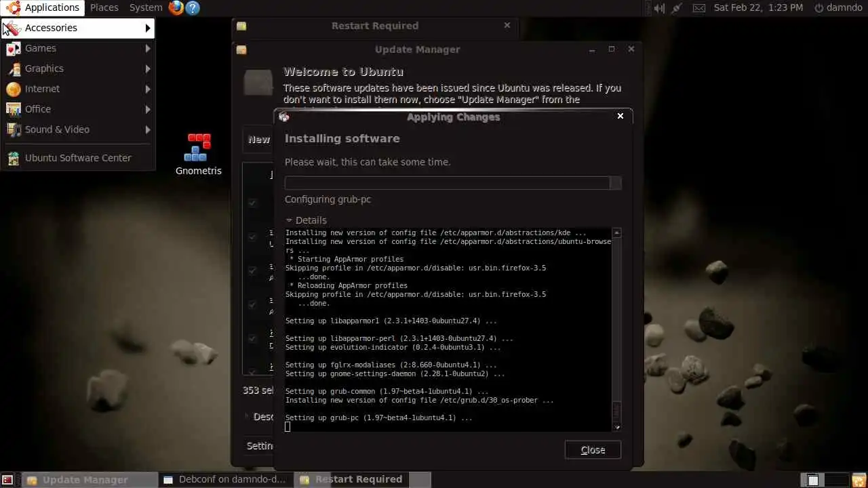Click the Update Manager title bar icon
This screenshot has height=488, width=868.
tap(241, 49)
